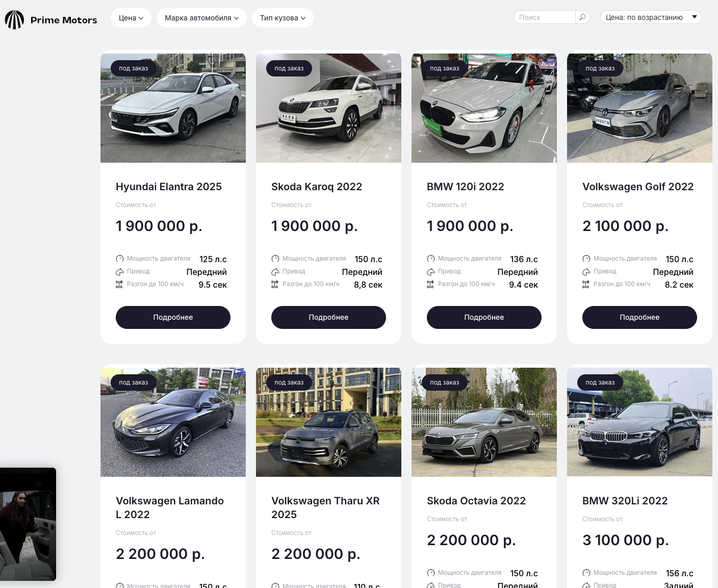Open the price sorting dropdown
This screenshot has width=718, height=588.
click(x=651, y=17)
